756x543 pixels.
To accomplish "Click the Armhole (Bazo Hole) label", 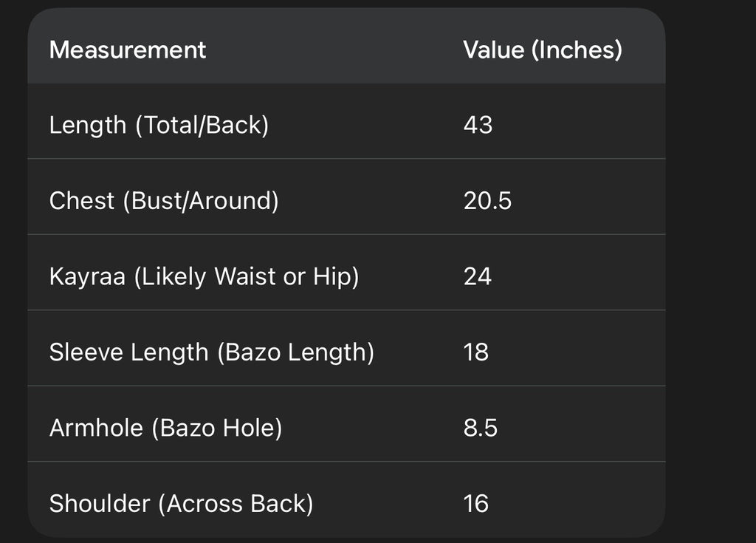I will pos(165,428).
